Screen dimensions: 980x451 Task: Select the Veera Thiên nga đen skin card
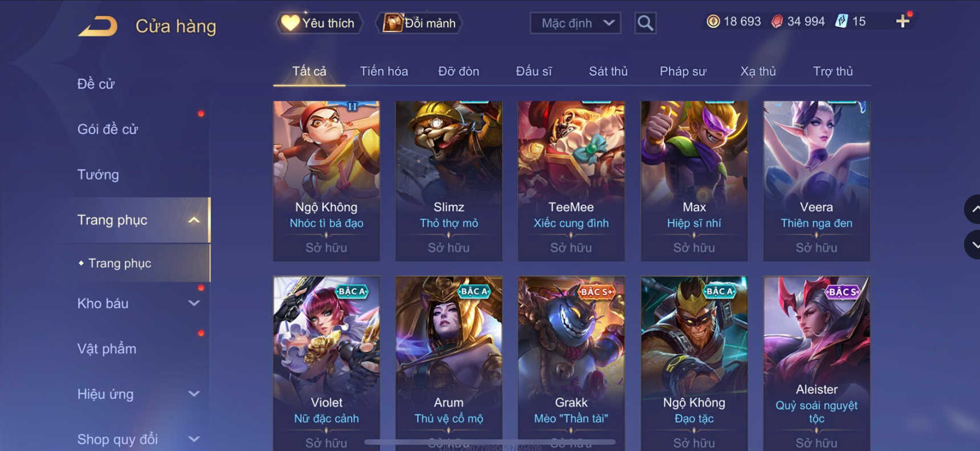click(x=816, y=181)
